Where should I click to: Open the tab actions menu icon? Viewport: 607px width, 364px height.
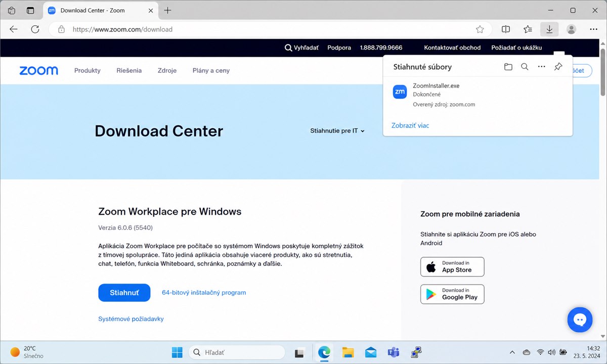pyautogui.click(x=30, y=10)
